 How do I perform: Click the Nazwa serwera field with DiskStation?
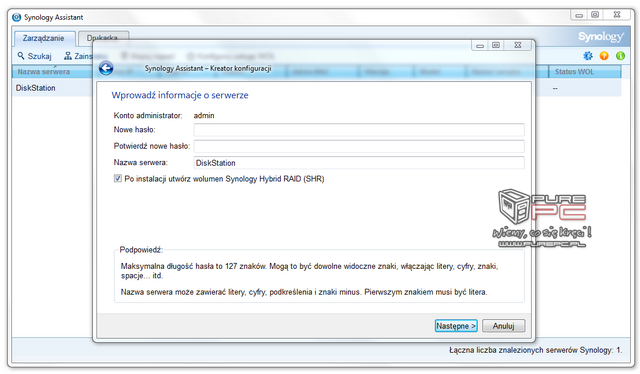tap(359, 163)
